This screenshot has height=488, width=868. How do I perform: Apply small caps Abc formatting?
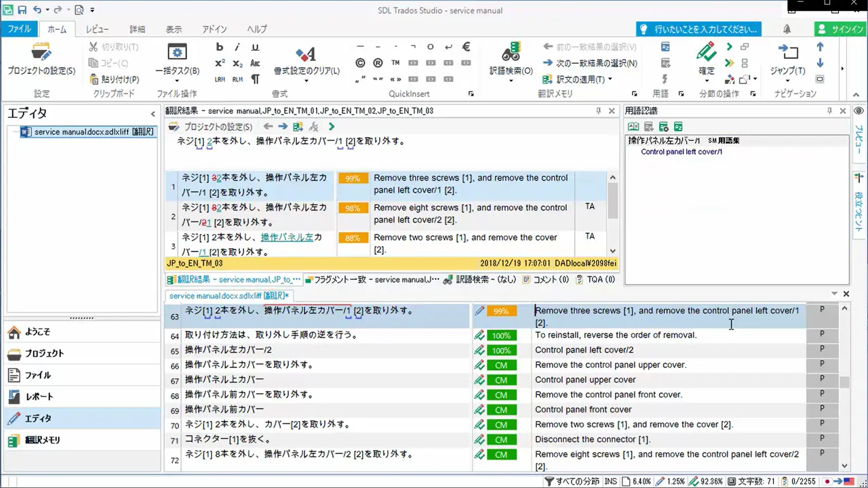coord(255,63)
